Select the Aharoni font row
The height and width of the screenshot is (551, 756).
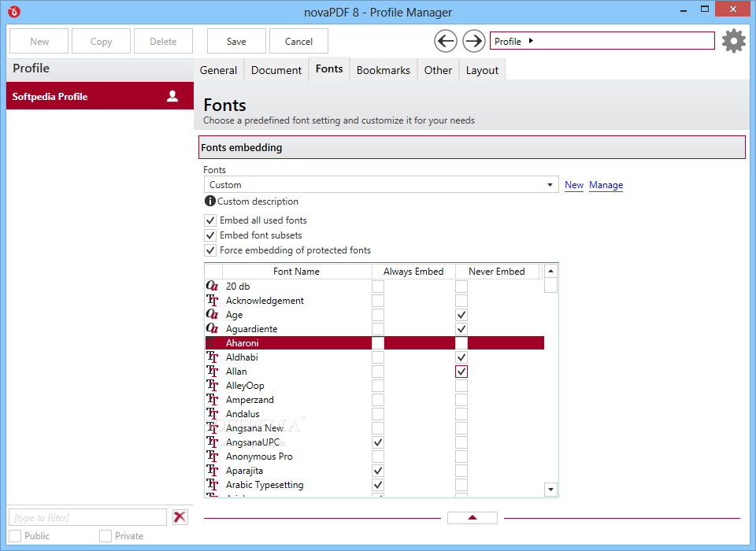pos(375,342)
